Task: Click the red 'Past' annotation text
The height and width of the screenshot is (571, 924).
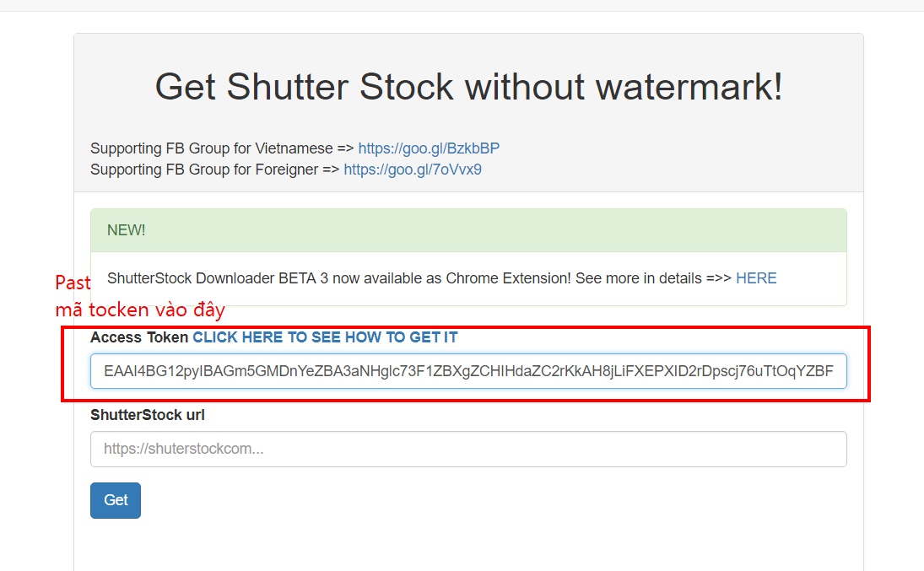Action: coord(73,283)
